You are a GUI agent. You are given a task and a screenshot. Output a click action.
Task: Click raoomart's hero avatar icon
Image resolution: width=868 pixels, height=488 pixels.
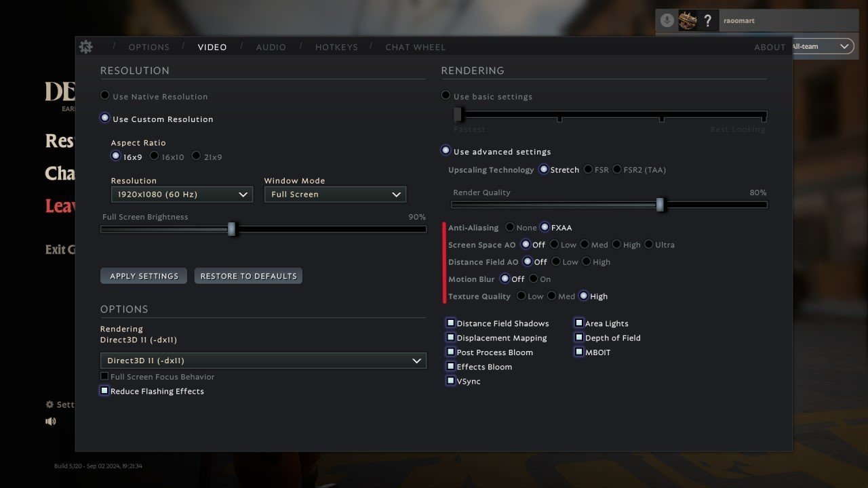pyautogui.click(x=688, y=20)
